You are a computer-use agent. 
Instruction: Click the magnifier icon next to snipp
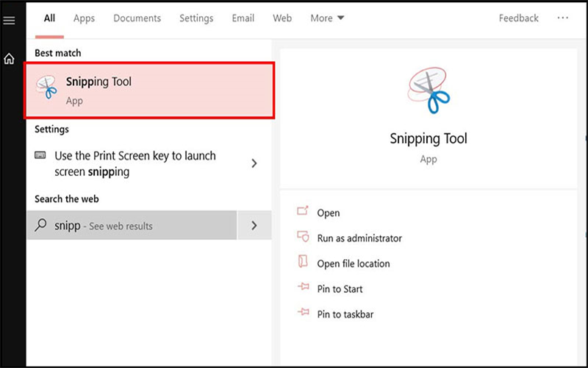(40, 225)
